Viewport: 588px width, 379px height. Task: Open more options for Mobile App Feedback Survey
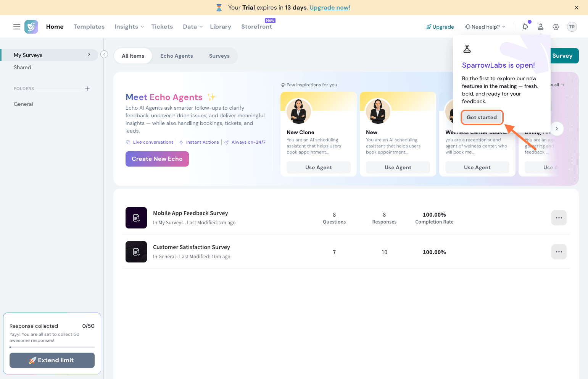(559, 218)
